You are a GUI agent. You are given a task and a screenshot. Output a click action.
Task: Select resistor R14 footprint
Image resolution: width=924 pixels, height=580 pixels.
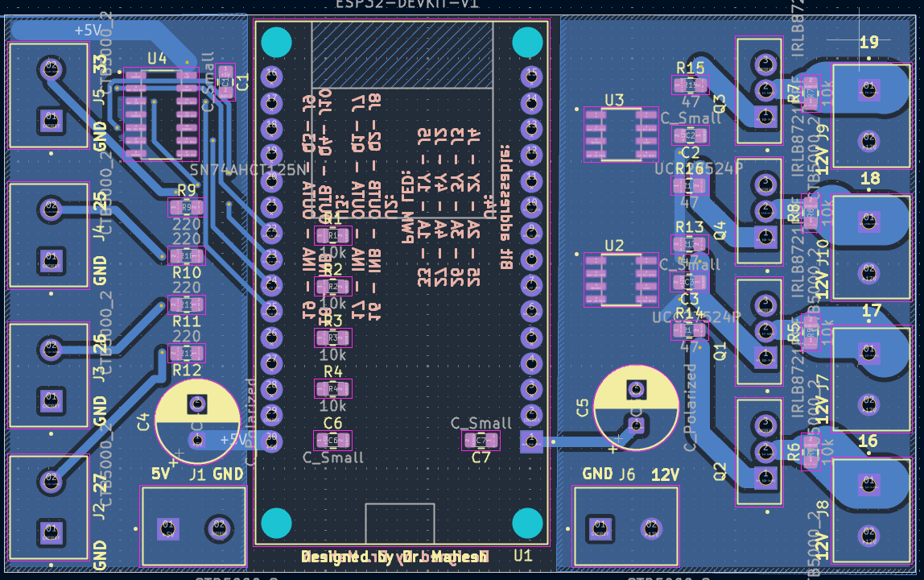tap(690, 330)
